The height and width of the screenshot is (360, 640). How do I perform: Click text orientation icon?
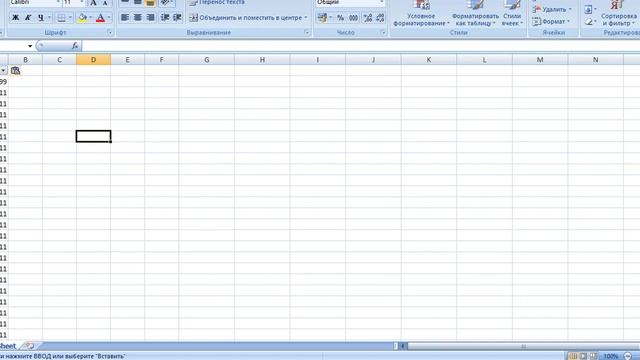(x=165, y=3)
